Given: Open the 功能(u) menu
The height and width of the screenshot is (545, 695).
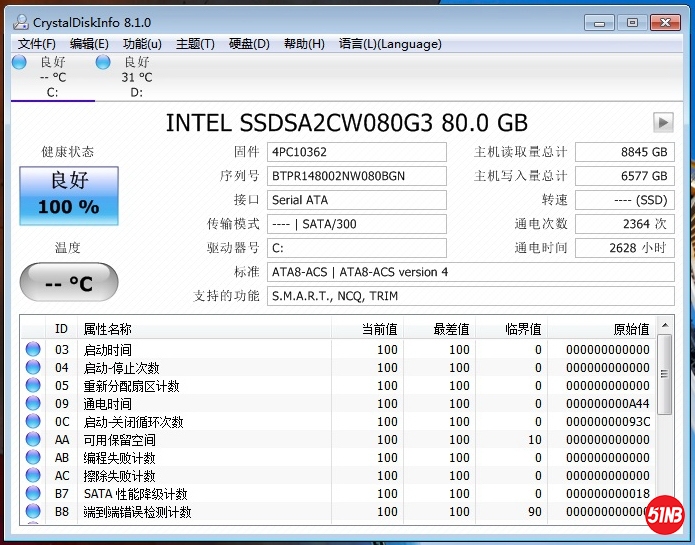Looking at the screenshot, I should pyautogui.click(x=142, y=44).
